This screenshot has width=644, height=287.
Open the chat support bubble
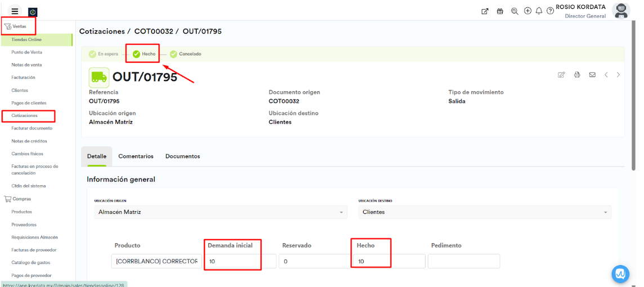620,273
